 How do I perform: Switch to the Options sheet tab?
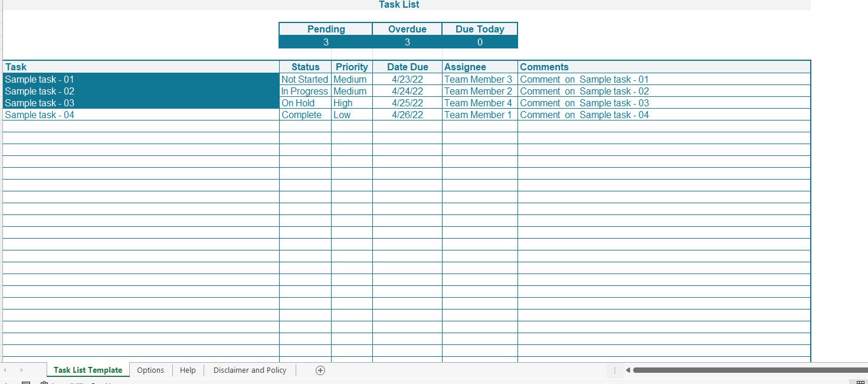(x=150, y=370)
